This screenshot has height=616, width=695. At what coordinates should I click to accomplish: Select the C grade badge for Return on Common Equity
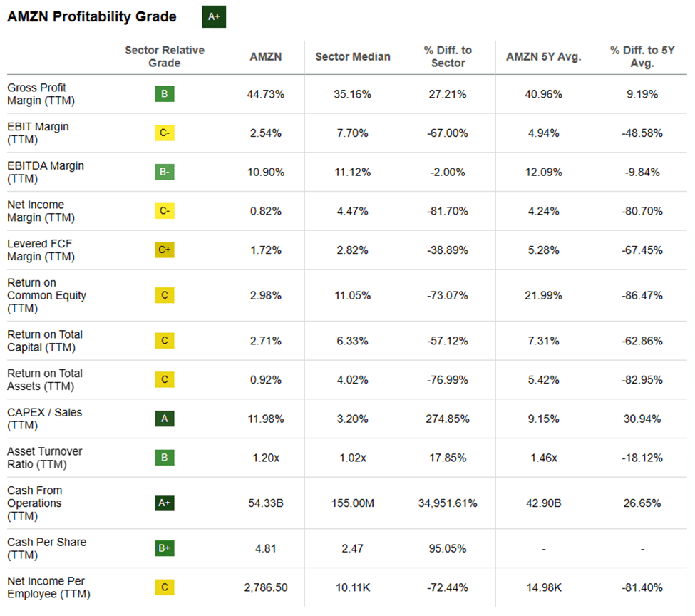[x=165, y=295]
